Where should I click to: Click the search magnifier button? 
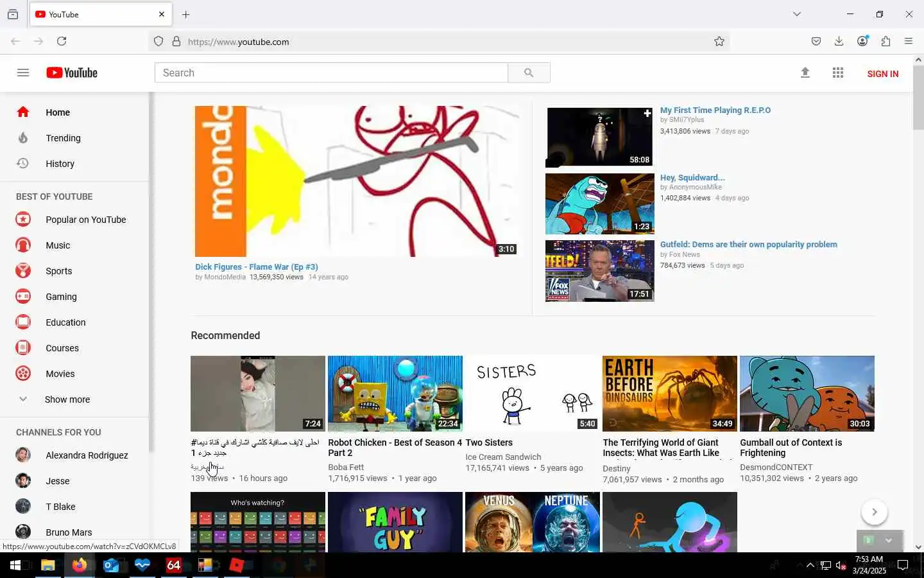[x=529, y=73]
